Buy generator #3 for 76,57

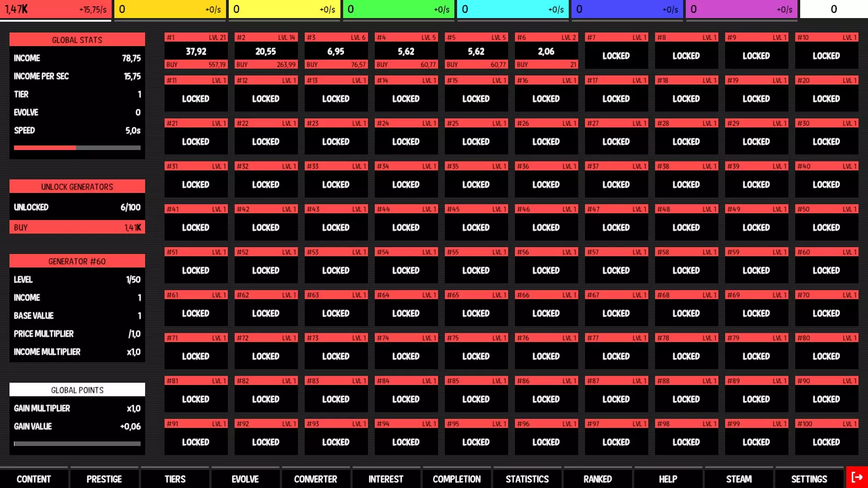(x=336, y=65)
